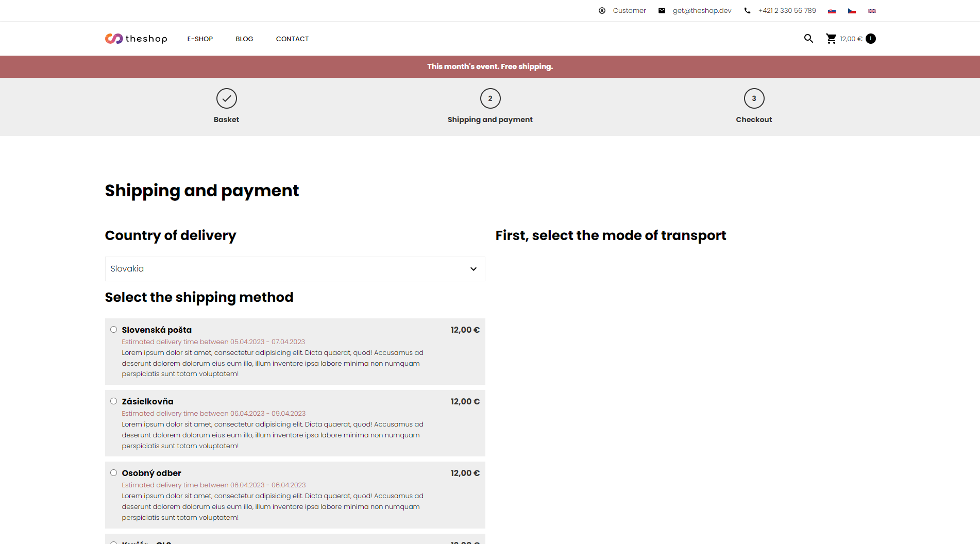Viewport: 980px width, 544px height.
Task: Switch language using UK flag
Action: [872, 11]
